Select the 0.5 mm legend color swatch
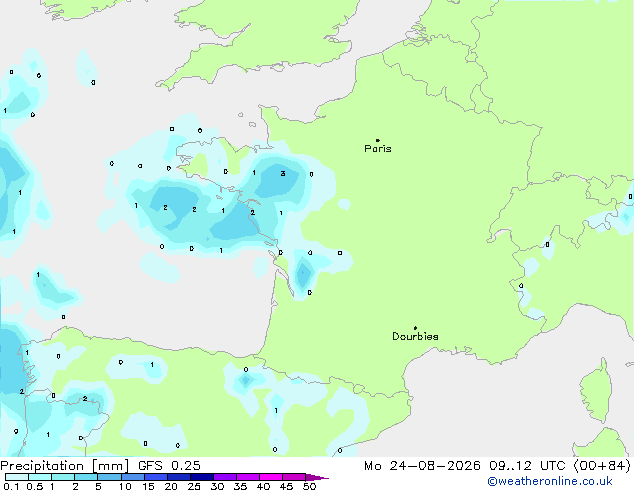The width and height of the screenshot is (634, 490). [40, 477]
